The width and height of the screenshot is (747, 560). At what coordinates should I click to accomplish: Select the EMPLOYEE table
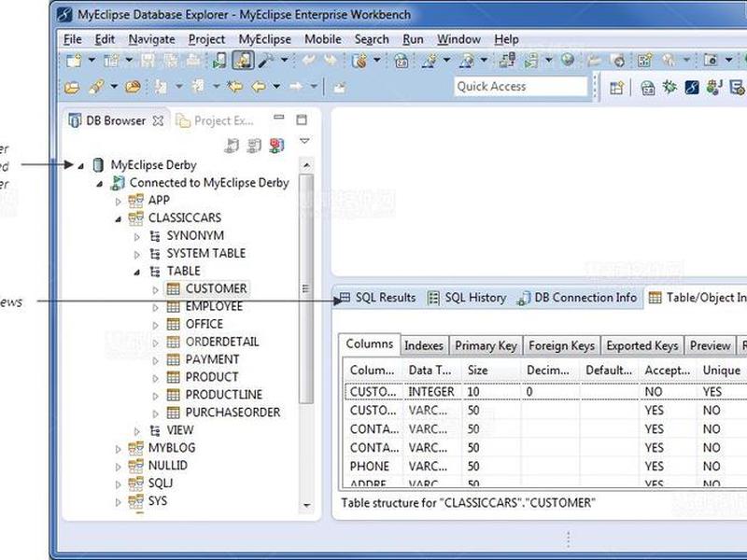pyautogui.click(x=214, y=306)
